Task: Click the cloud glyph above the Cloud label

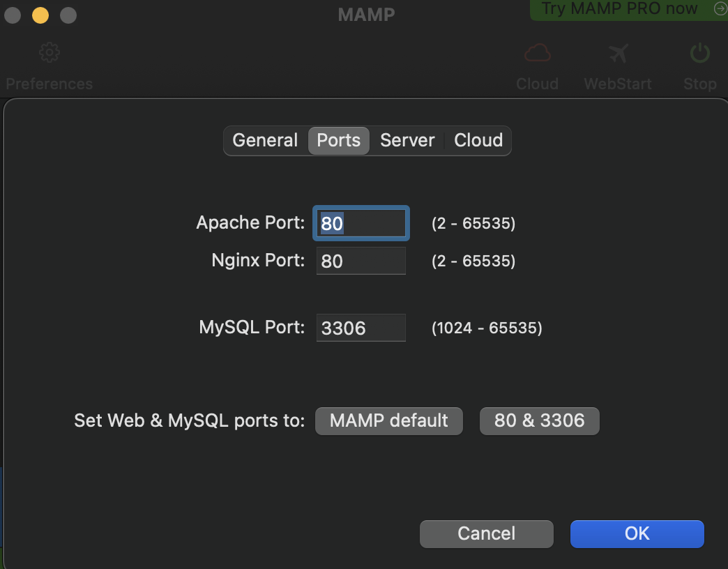Action: click(537, 52)
